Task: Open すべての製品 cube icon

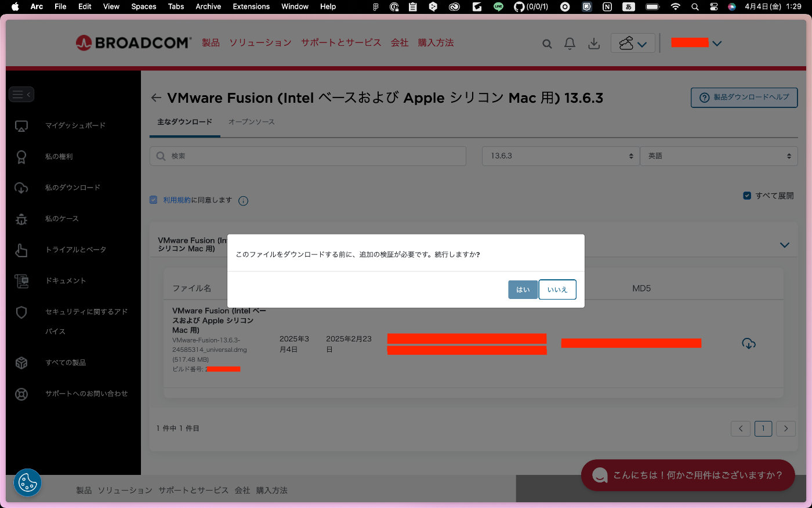Action: click(21, 363)
